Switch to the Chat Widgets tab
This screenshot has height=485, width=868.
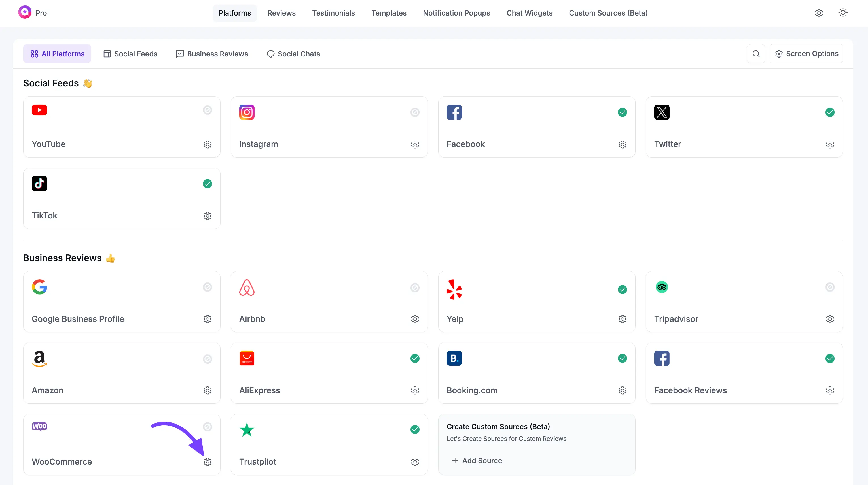point(529,13)
